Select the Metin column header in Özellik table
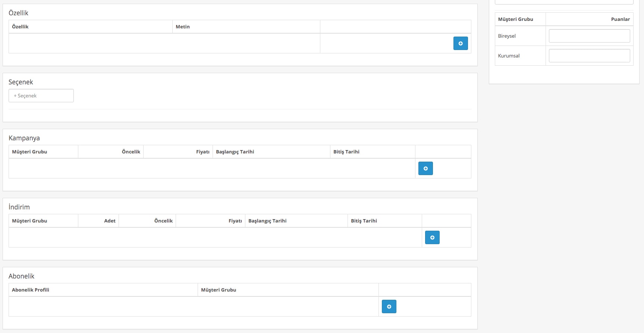The height and width of the screenshot is (333, 644). pos(183,27)
